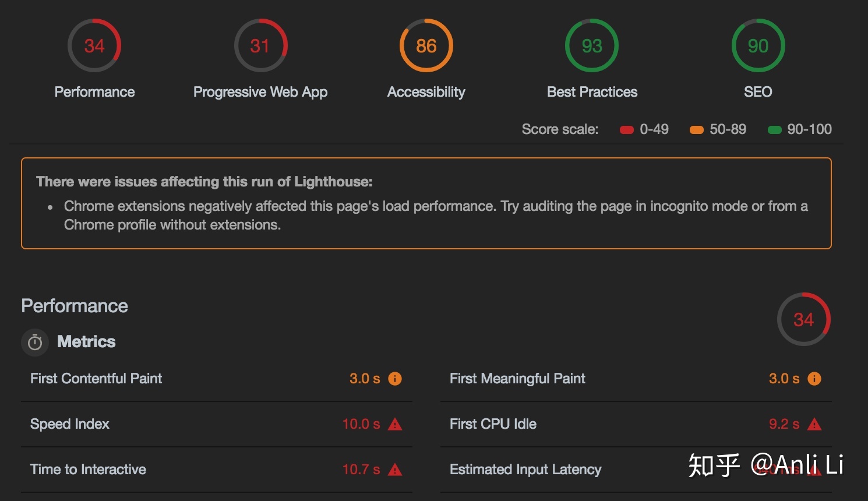The image size is (868, 501).
Task: Click the orange 50-89 score scale swatch
Action: (x=697, y=130)
